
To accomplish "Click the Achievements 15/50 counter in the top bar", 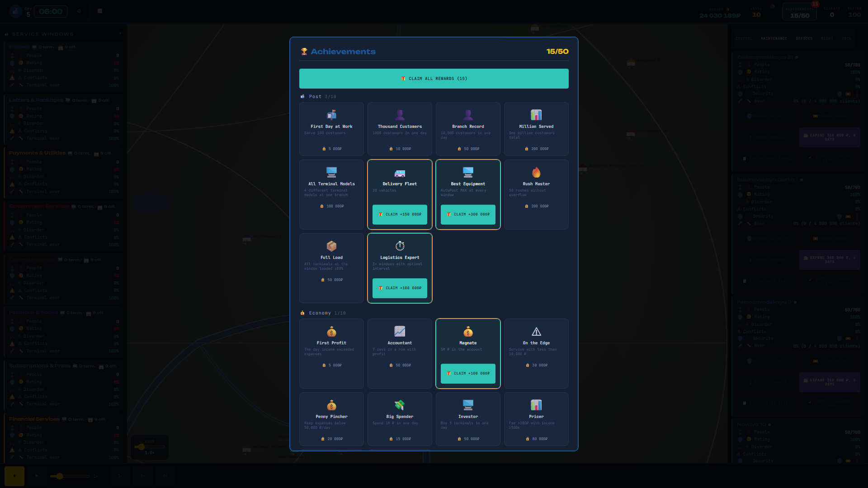I will point(800,12).
